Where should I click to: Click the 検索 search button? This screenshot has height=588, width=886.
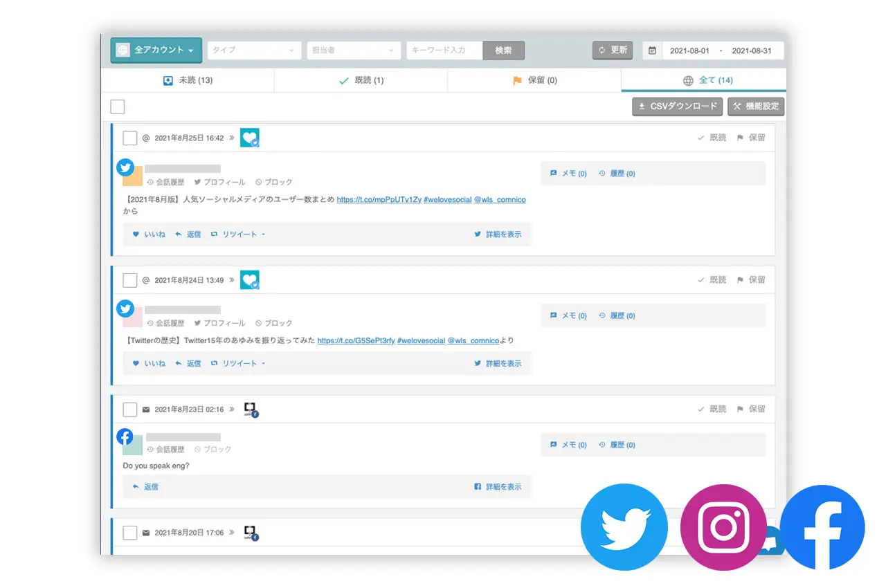[504, 50]
